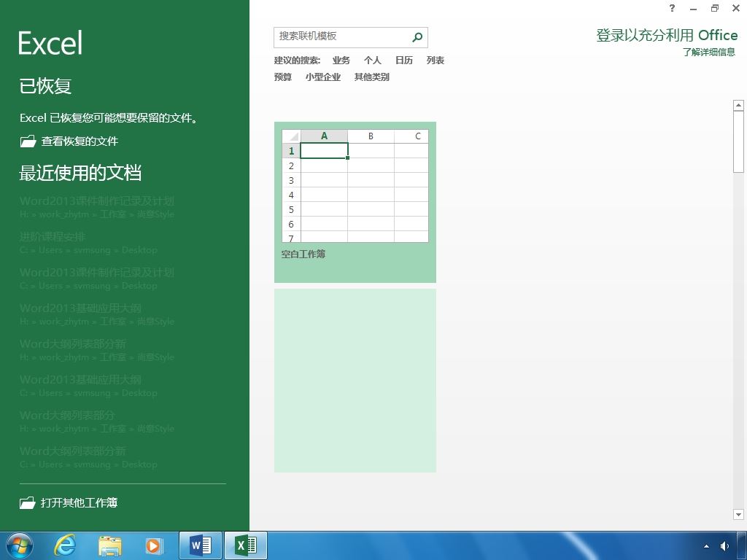This screenshot has width=747, height=560.
Task: Search templates for 业务
Action: (x=341, y=61)
